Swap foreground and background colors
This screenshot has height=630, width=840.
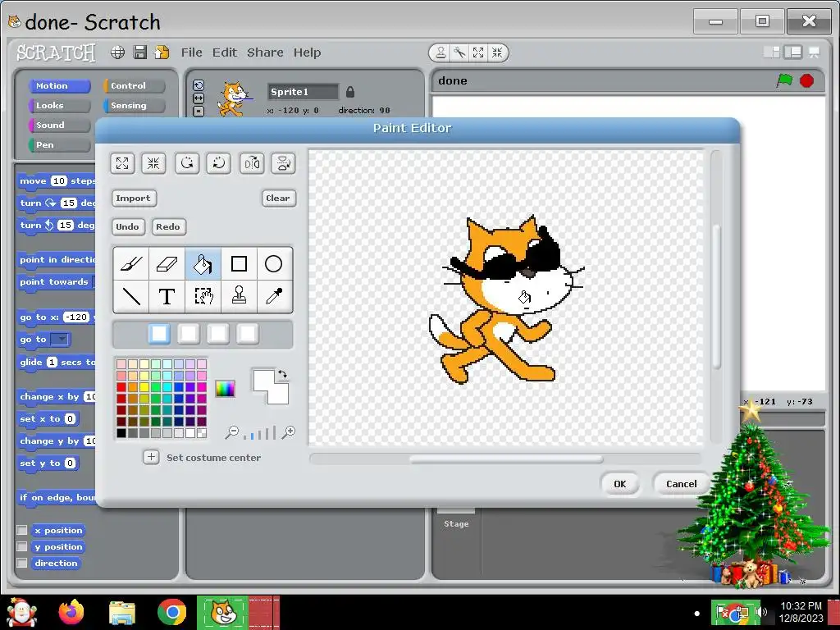click(282, 374)
